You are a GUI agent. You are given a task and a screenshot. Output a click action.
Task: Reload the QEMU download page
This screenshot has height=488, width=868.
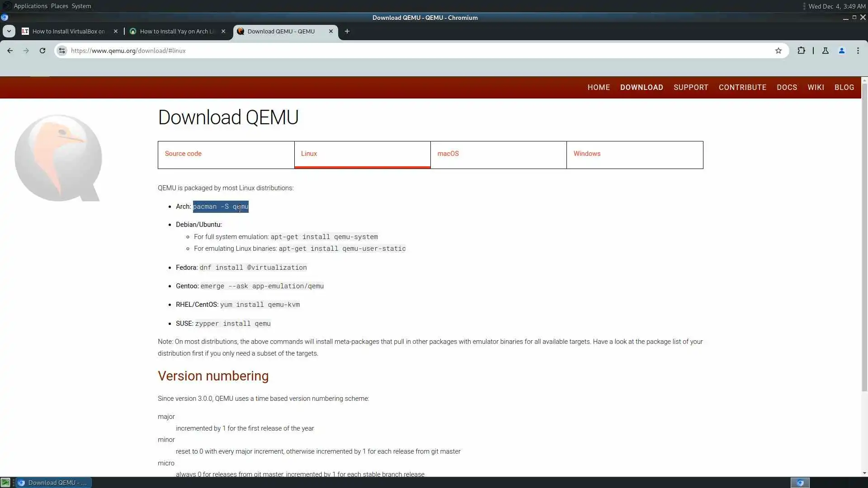click(x=42, y=51)
